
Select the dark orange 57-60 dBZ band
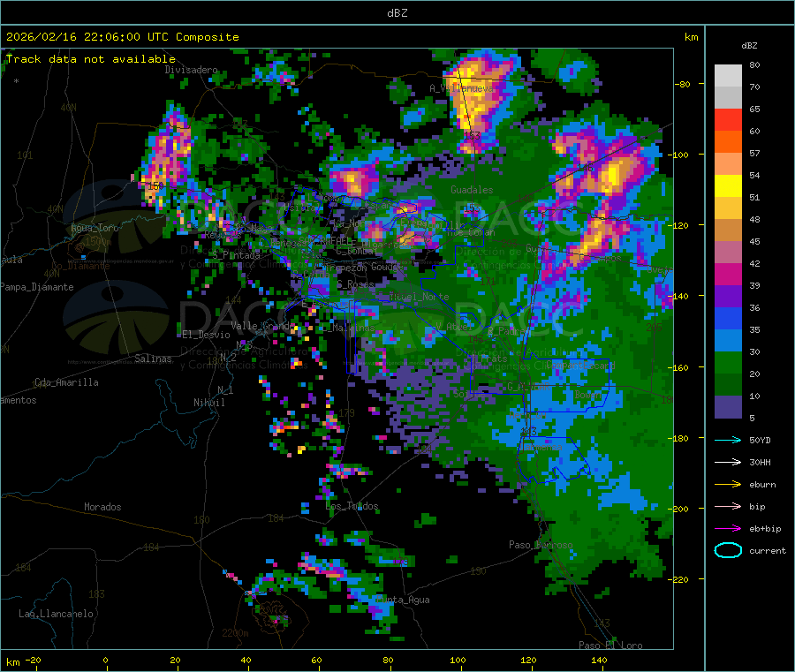click(x=728, y=142)
